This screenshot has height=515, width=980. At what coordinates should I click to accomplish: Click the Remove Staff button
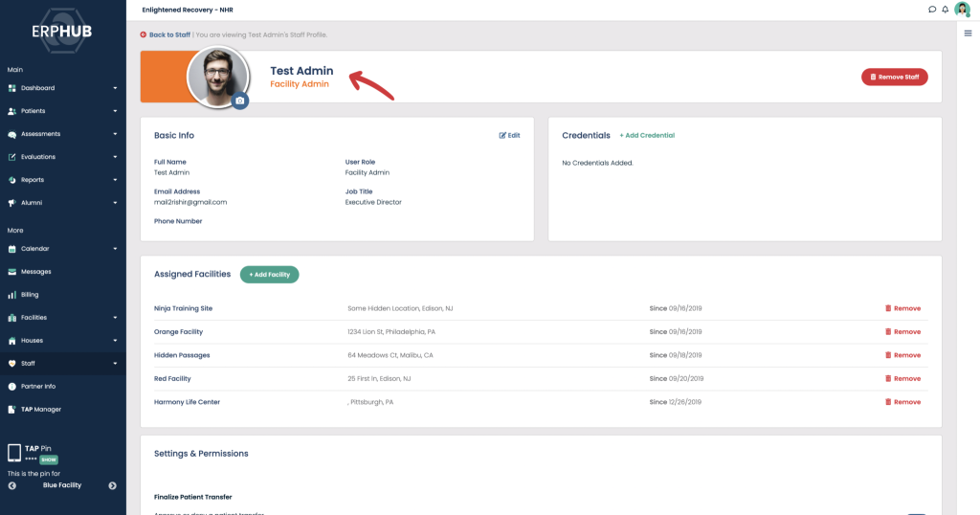[895, 77]
